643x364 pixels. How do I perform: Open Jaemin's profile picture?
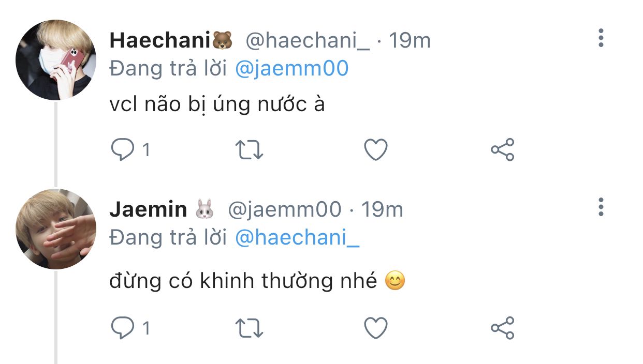[56, 229]
